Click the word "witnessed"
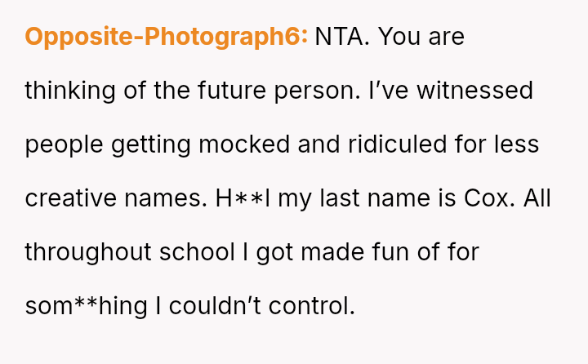Screen dimensions: 588x364 click(x=475, y=90)
